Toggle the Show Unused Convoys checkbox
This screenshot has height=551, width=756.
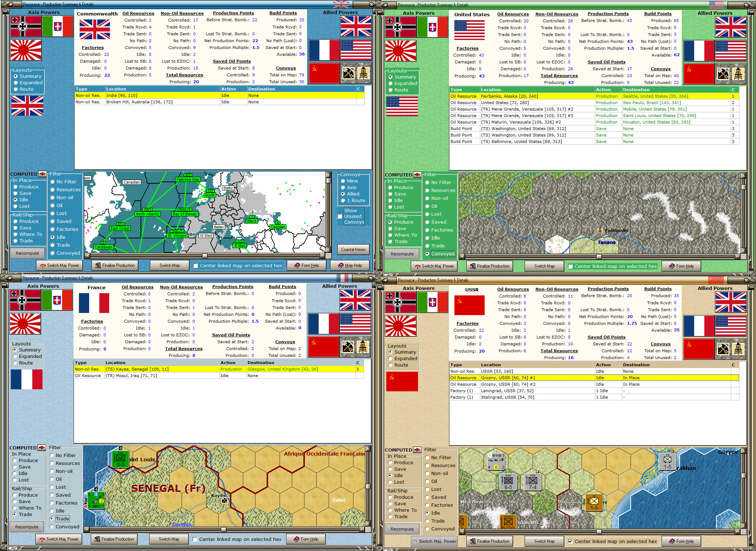tap(340, 216)
